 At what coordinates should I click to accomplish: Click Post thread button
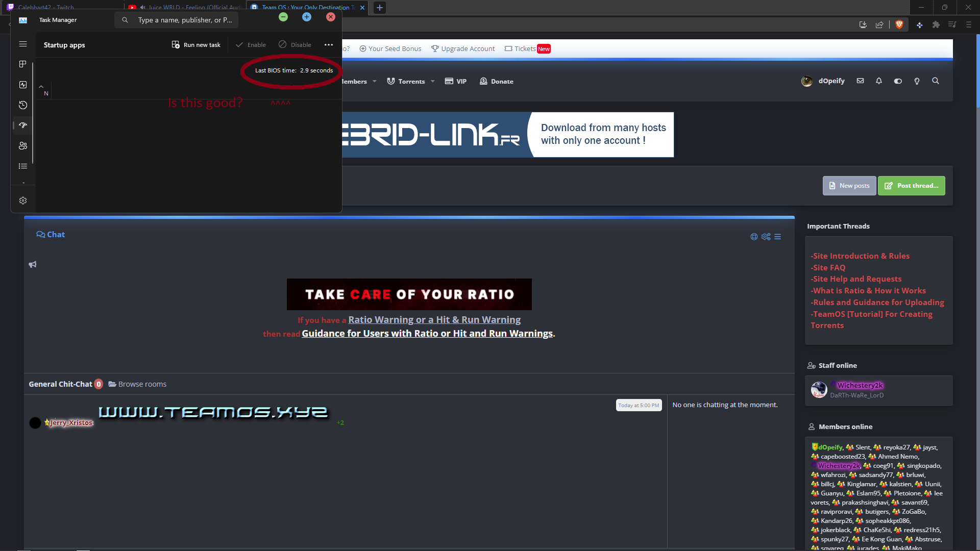point(912,186)
